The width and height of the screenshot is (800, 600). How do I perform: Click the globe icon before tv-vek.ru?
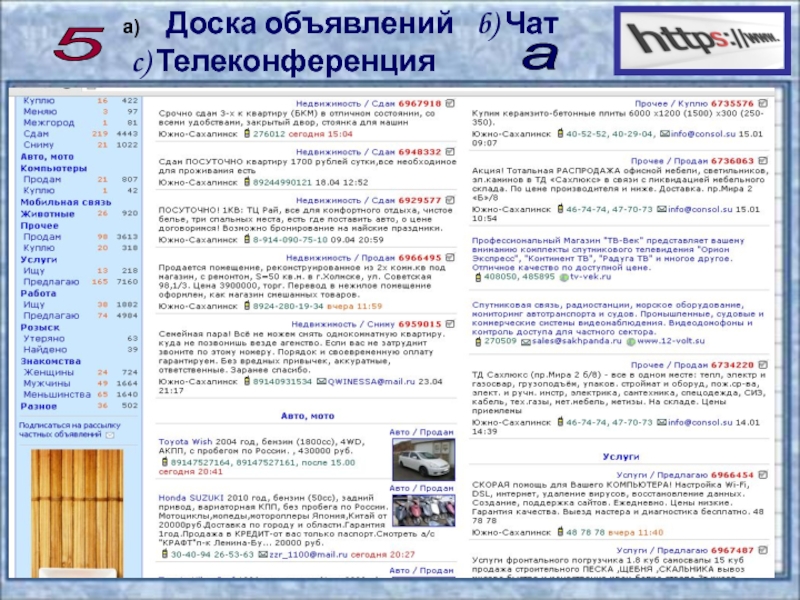coord(564,278)
